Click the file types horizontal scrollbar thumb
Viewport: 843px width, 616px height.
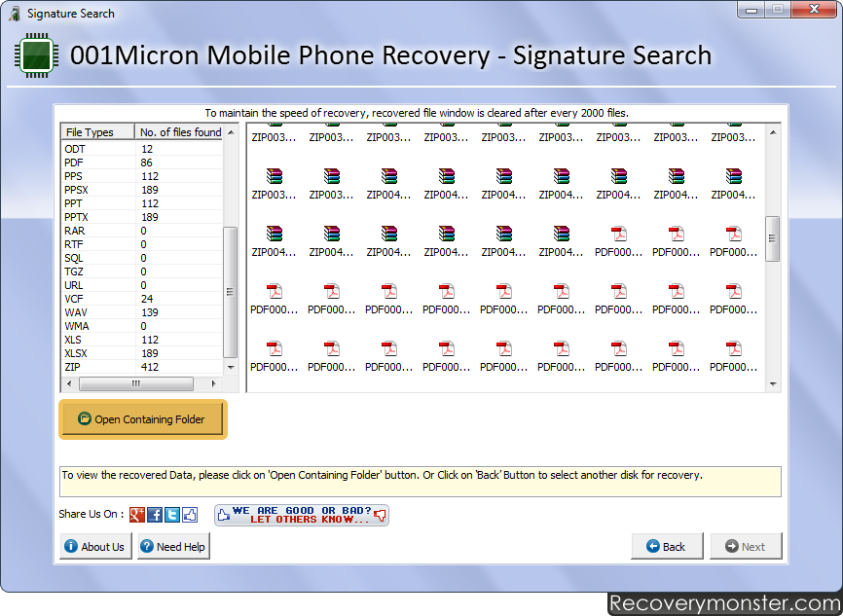[x=136, y=383]
